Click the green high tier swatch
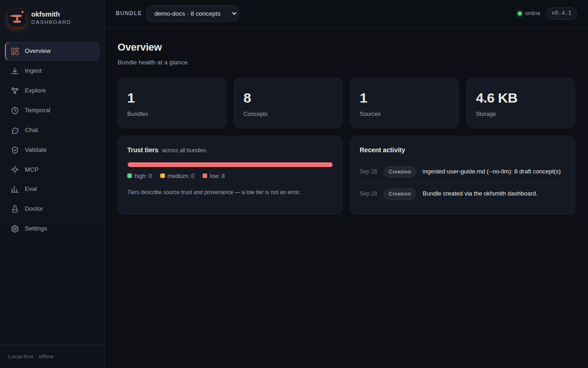 pos(130,176)
